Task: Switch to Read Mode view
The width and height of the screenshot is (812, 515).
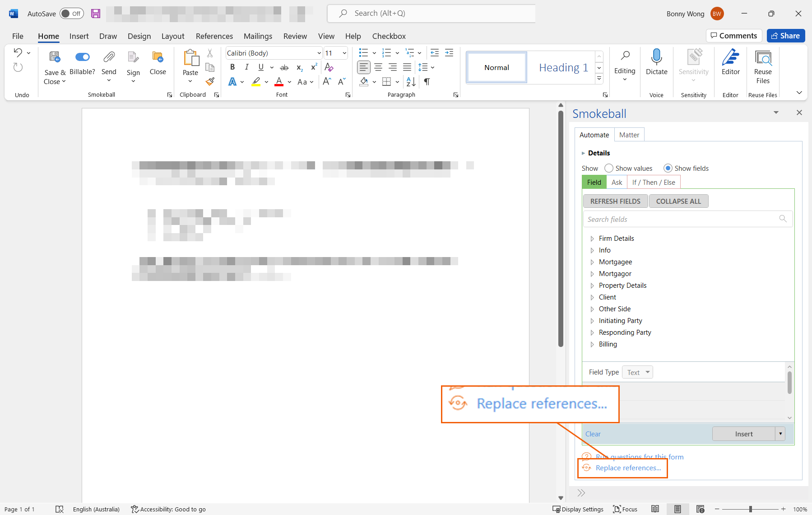Action: tap(655, 509)
